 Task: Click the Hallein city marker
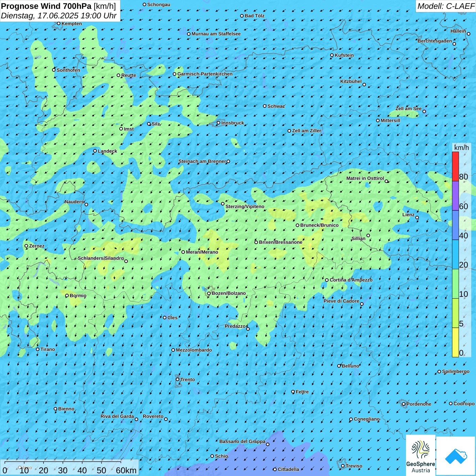[469, 34]
